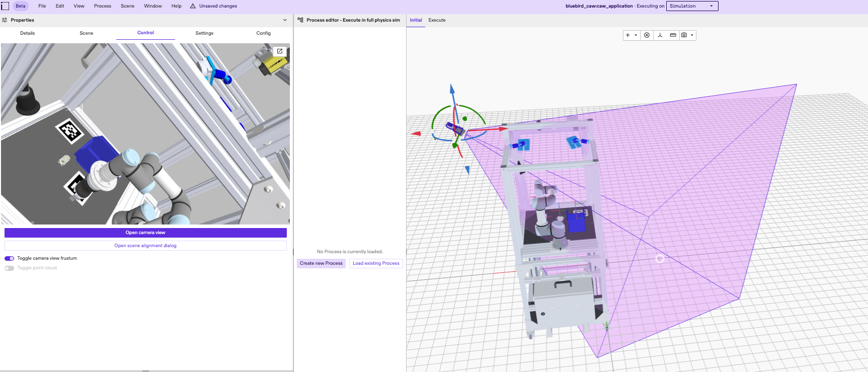Open the dropdown arrow next to camera icon
The width and height of the screenshot is (868, 372).
(692, 35)
